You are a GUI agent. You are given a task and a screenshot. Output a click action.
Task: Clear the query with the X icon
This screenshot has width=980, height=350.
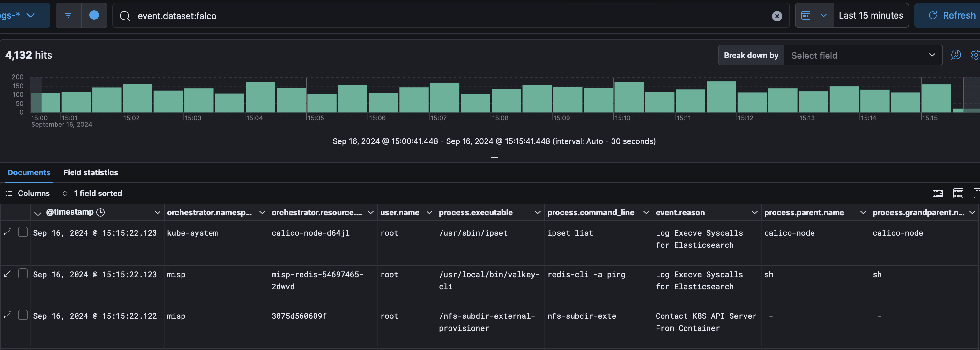pyautogui.click(x=777, y=16)
